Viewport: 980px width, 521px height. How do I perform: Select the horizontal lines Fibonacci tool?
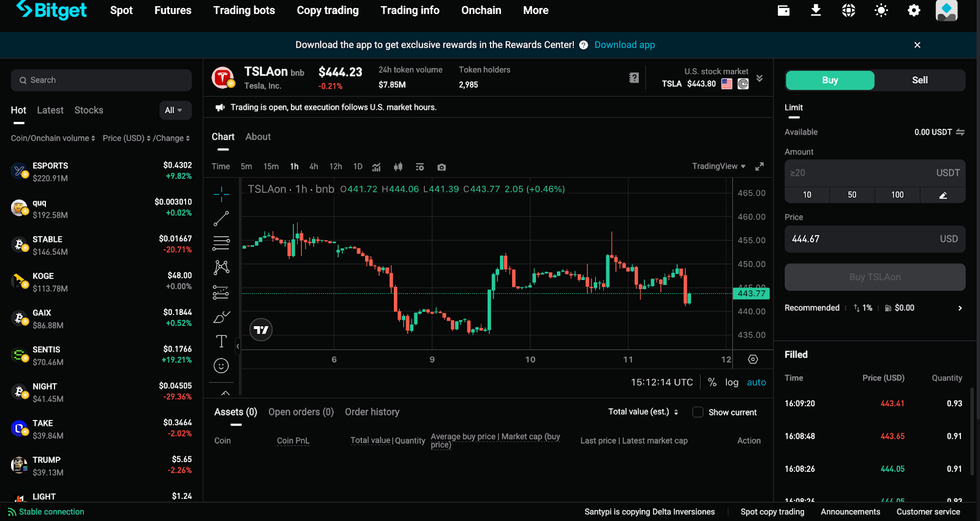pyautogui.click(x=221, y=243)
